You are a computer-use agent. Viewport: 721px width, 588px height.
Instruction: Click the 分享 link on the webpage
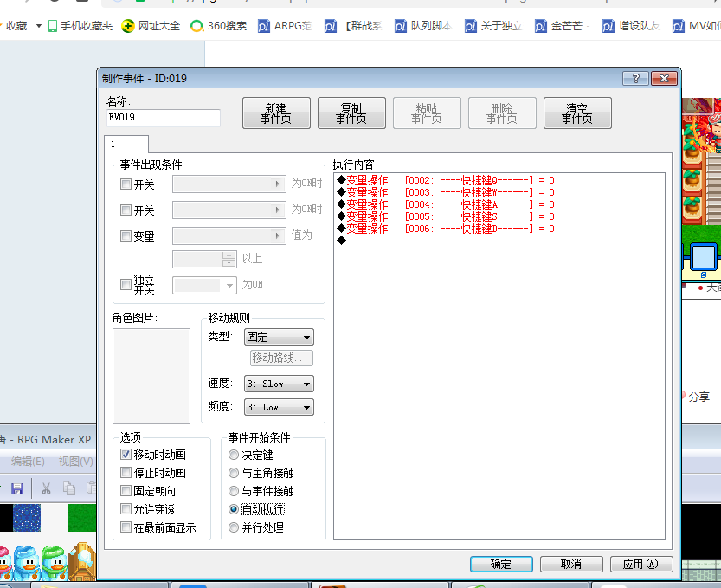[x=699, y=397]
